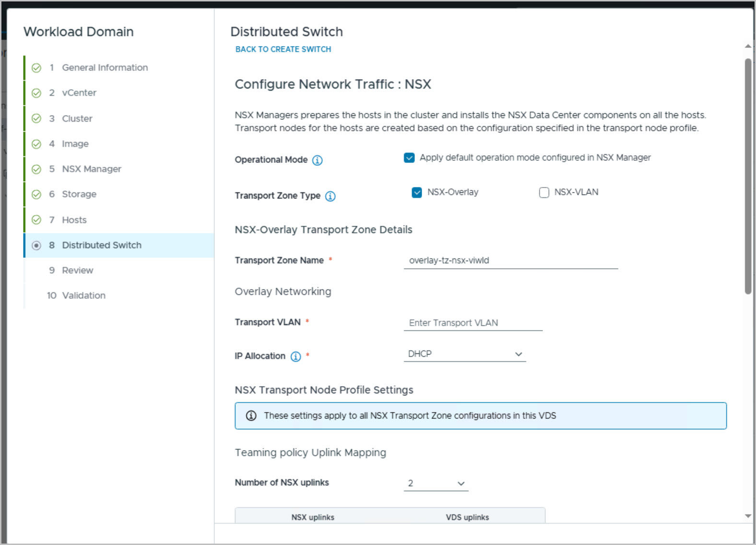Click the scrollbar up arrow
This screenshot has height=545, width=756.
748,46
